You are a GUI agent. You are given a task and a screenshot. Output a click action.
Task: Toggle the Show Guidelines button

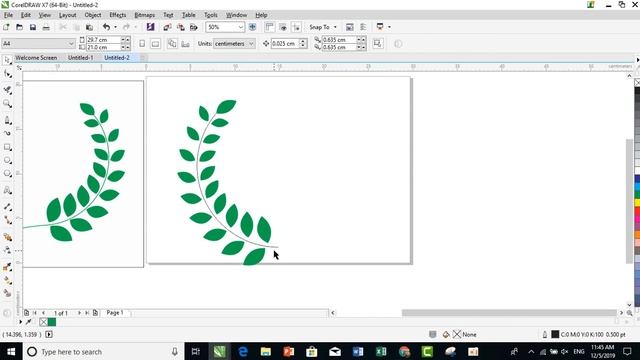296,27
